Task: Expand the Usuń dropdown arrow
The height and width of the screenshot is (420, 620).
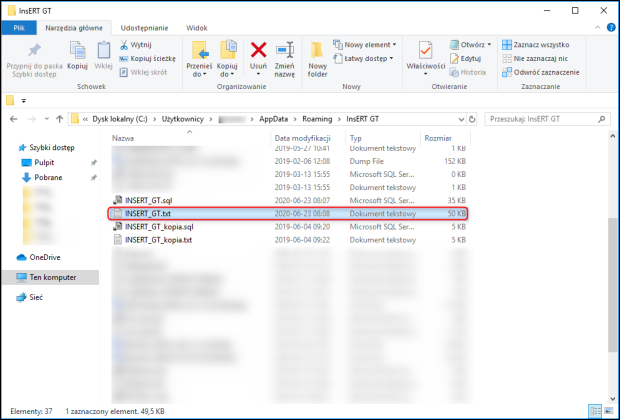Action: click(x=258, y=74)
